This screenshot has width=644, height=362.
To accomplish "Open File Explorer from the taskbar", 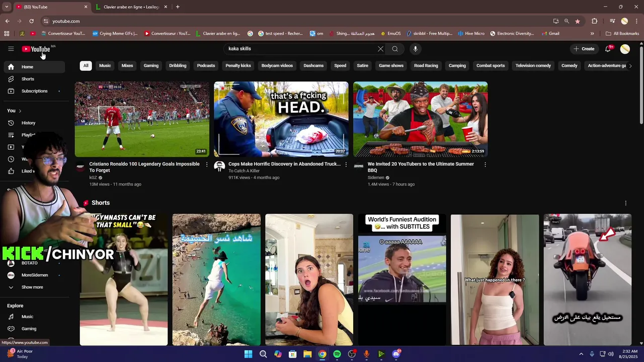I will coord(307,354).
